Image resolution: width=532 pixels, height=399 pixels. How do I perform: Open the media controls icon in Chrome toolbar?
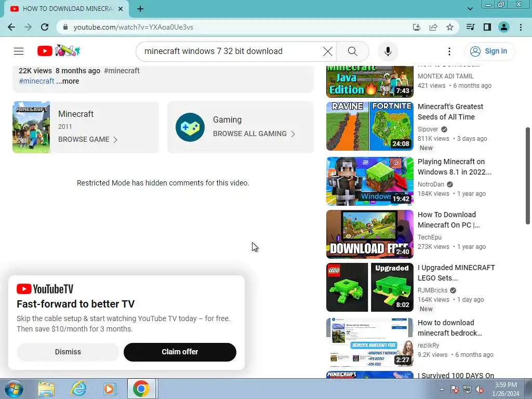click(470, 27)
